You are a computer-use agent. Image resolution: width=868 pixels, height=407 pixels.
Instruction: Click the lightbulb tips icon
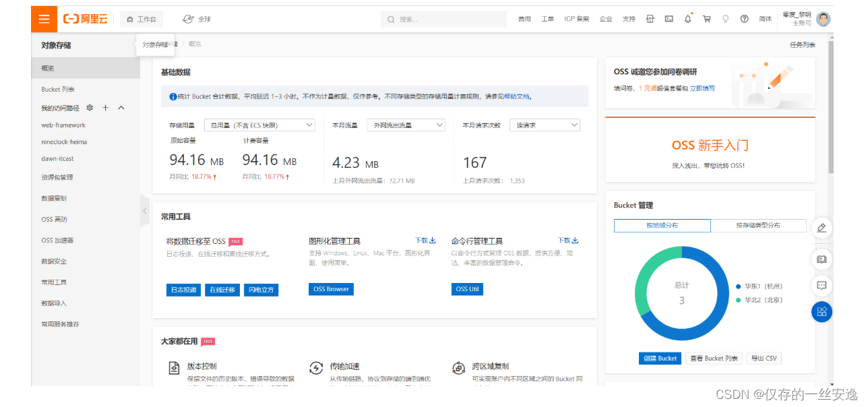(726, 19)
